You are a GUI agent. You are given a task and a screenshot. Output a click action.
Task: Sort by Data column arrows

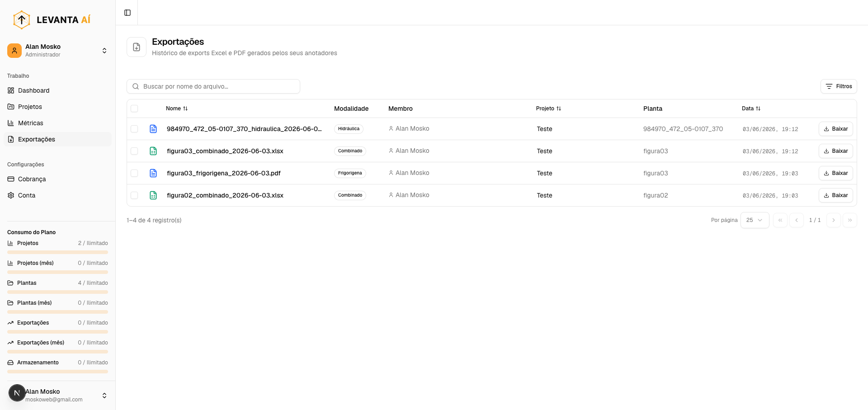click(758, 108)
